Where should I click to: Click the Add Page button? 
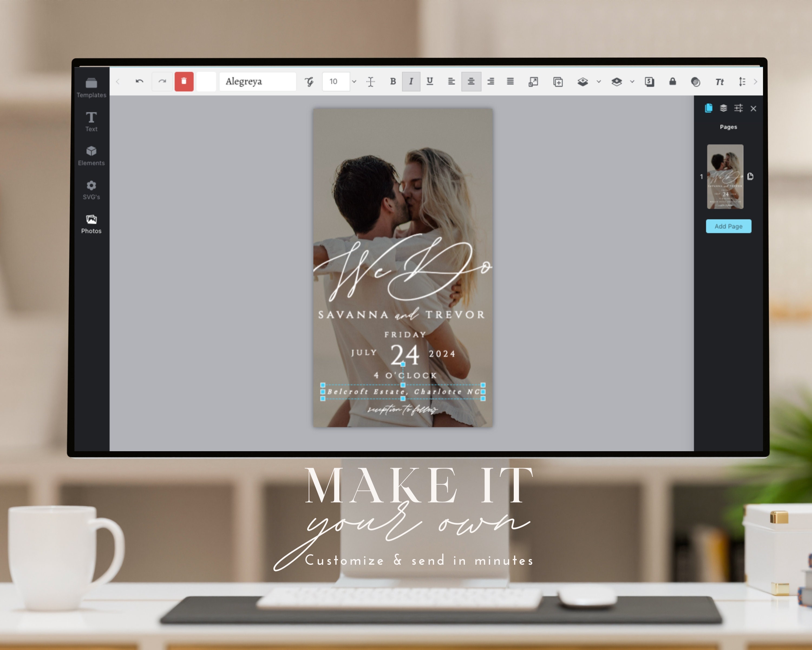pyautogui.click(x=728, y=226)
